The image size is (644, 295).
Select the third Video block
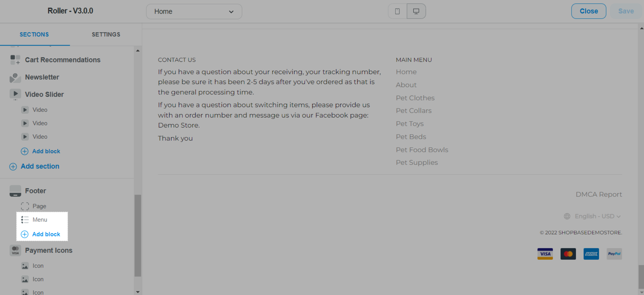pos(40,137)
